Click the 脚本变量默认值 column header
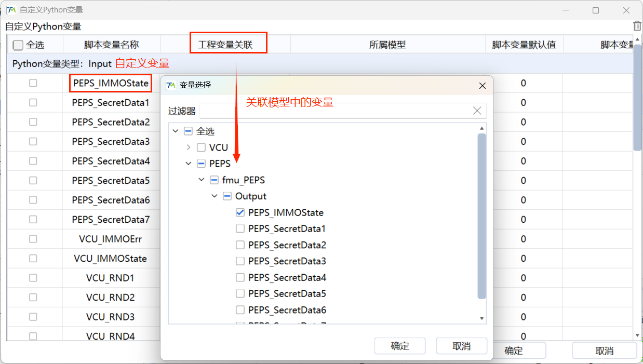This screenshot has height=364, width=643. (524, 45)
